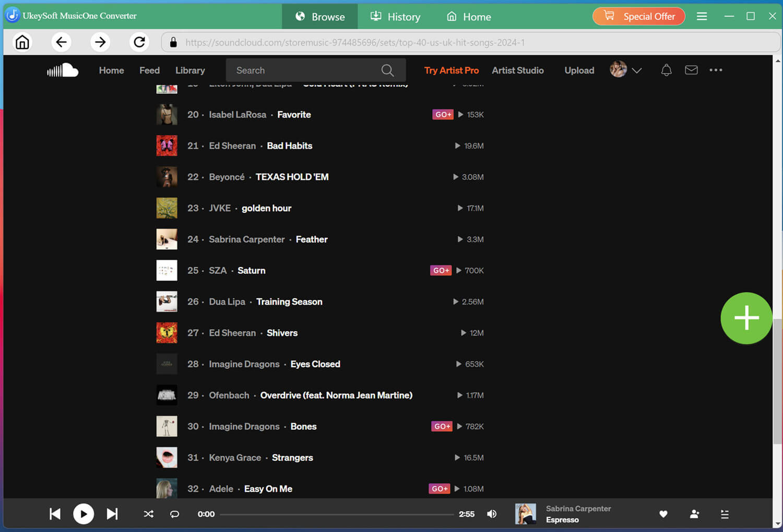Image resolution: width=783 pixels, height=532 pixels.
Task: Open the Feed nav link
Action: 149,70
